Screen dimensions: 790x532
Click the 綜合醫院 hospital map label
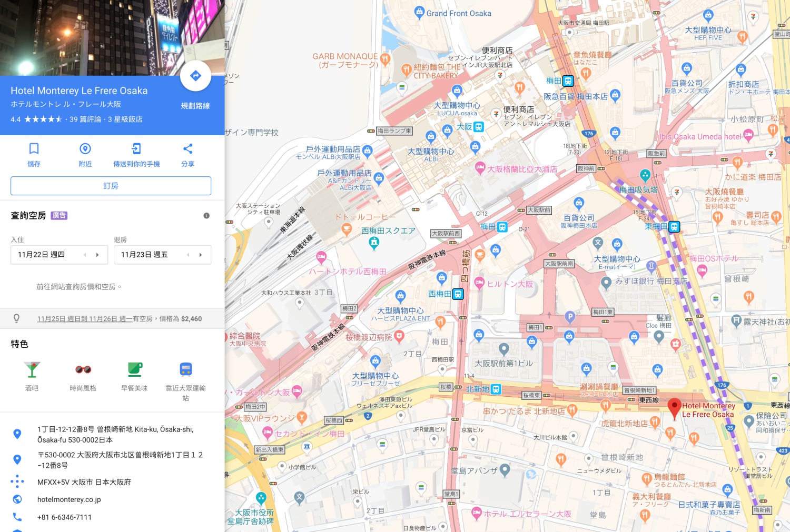[245, 336]
